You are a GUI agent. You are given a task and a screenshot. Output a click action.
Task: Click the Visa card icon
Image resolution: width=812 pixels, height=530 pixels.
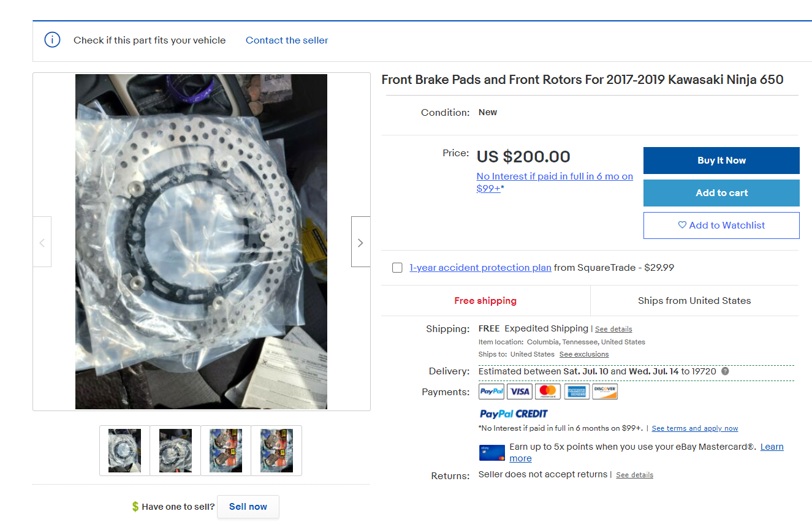[x=520, y=392]
